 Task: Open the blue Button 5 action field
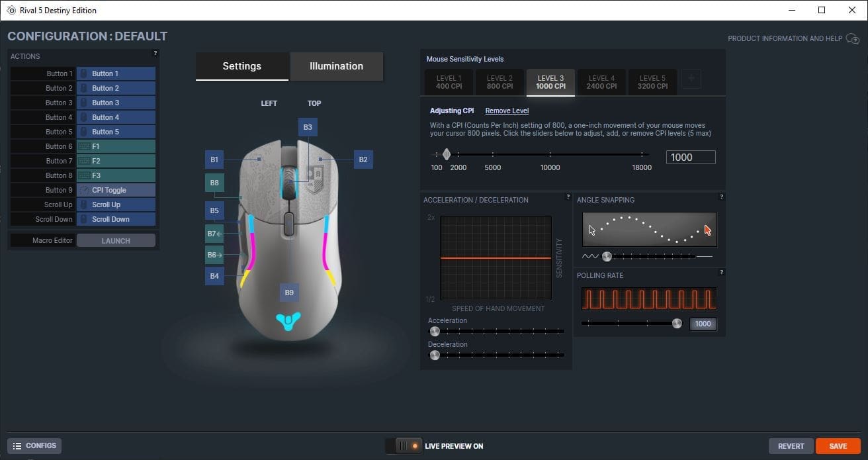[116, 132]
